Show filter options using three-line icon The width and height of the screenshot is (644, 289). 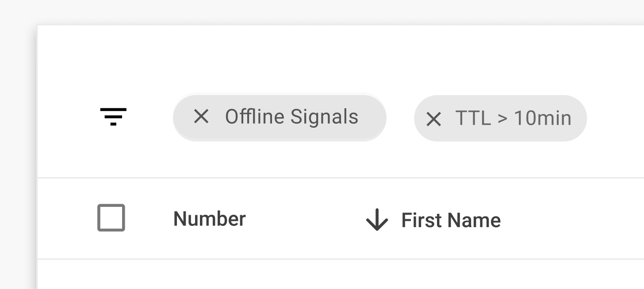113,117
